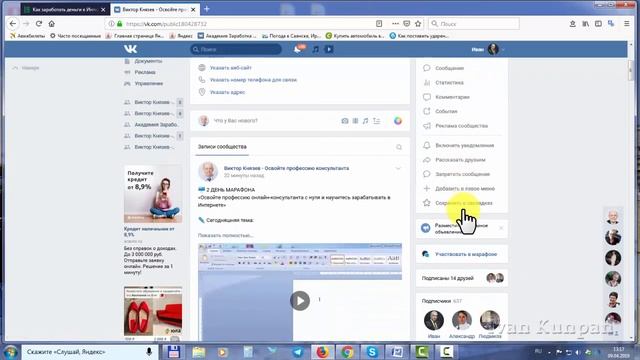Click Yandex voice microphone in taskbar
The width and height of the screenshot is (640, 360).
click(x=149, y=352)
